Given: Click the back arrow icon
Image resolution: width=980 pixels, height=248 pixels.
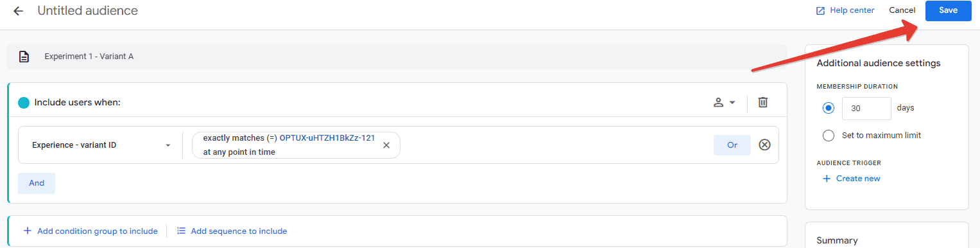Looking at the screenshot, I should pyautogui.click(x=18, y=11).
